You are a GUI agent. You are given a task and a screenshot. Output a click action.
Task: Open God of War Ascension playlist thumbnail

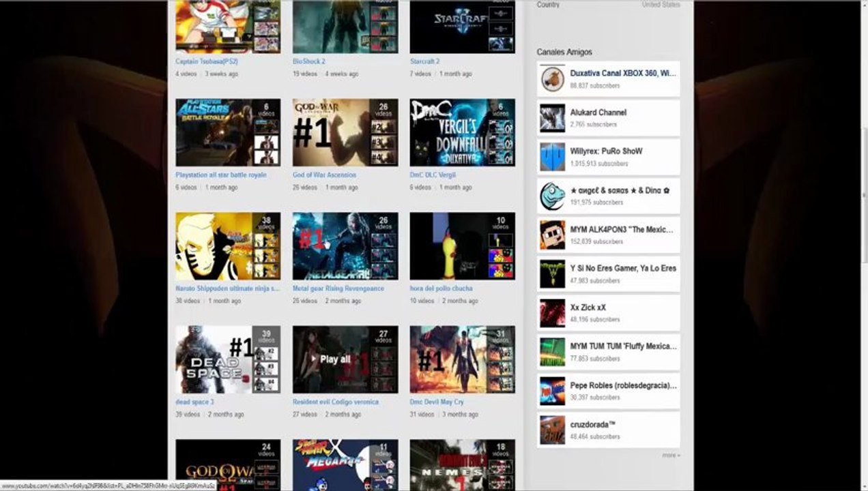click(345, 132)
